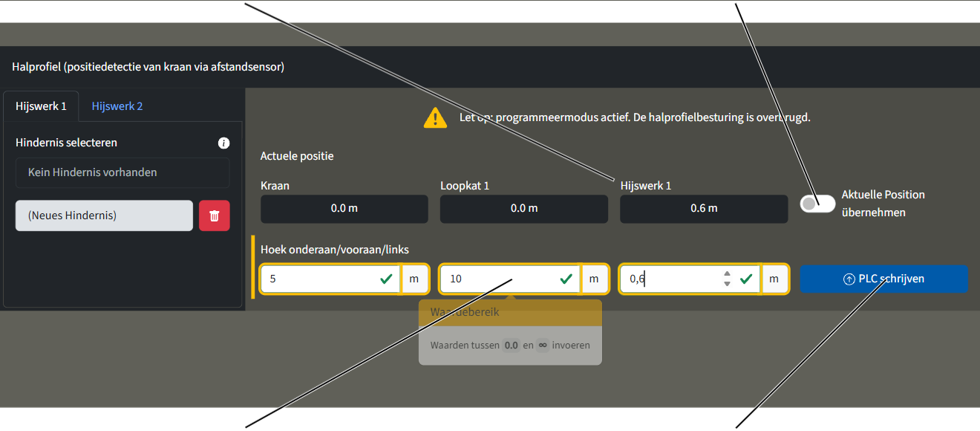The image size is (980, 431).
Task: Click the green checkmark in the 5 field
Action: click(386, 279)
